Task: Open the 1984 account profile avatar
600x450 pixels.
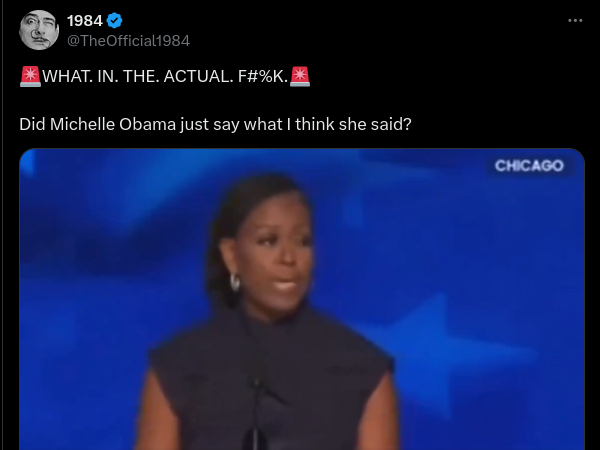Action: coord(39,30)
